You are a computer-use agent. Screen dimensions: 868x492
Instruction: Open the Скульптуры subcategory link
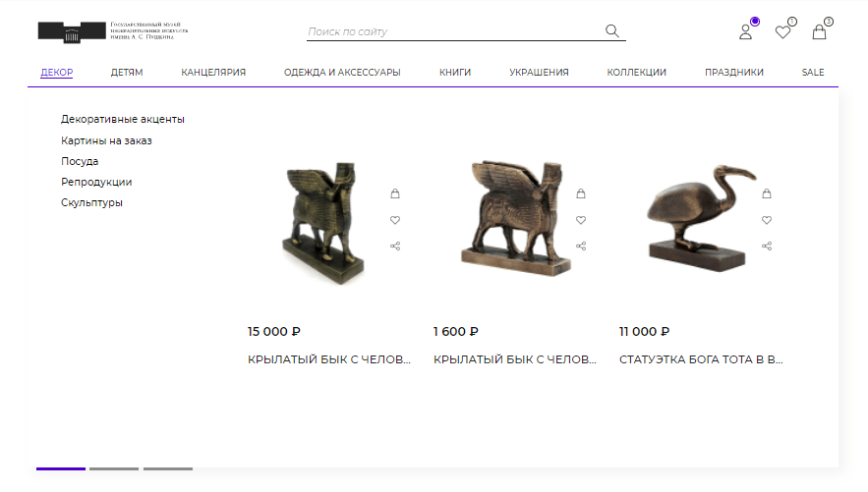(91, 203)
